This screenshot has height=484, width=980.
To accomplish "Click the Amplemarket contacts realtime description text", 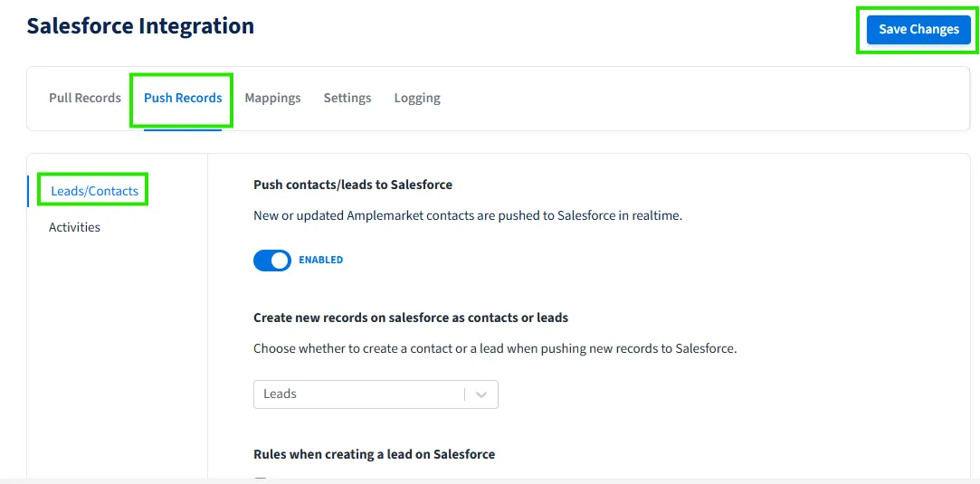I will pos(467,216).
